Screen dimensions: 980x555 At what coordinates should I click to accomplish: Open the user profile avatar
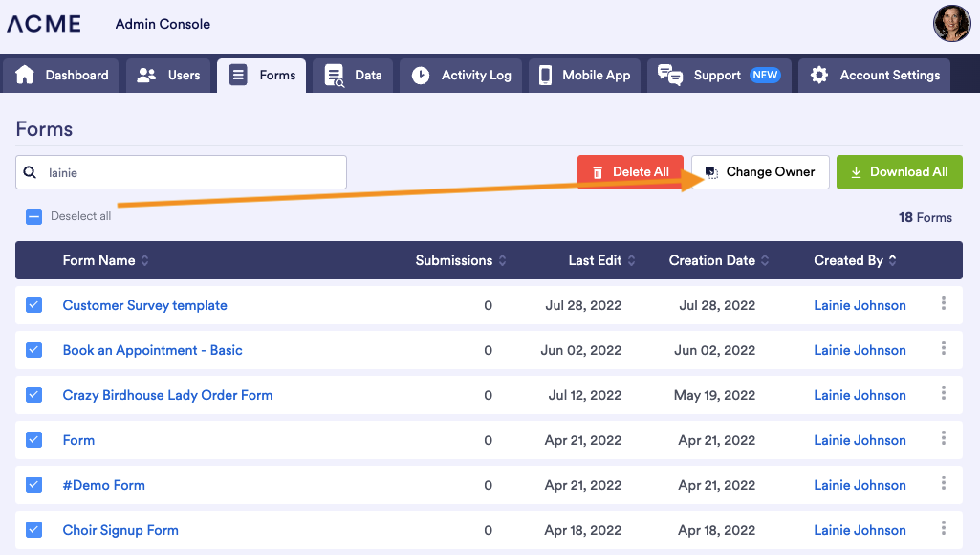[x=951, y=24]
